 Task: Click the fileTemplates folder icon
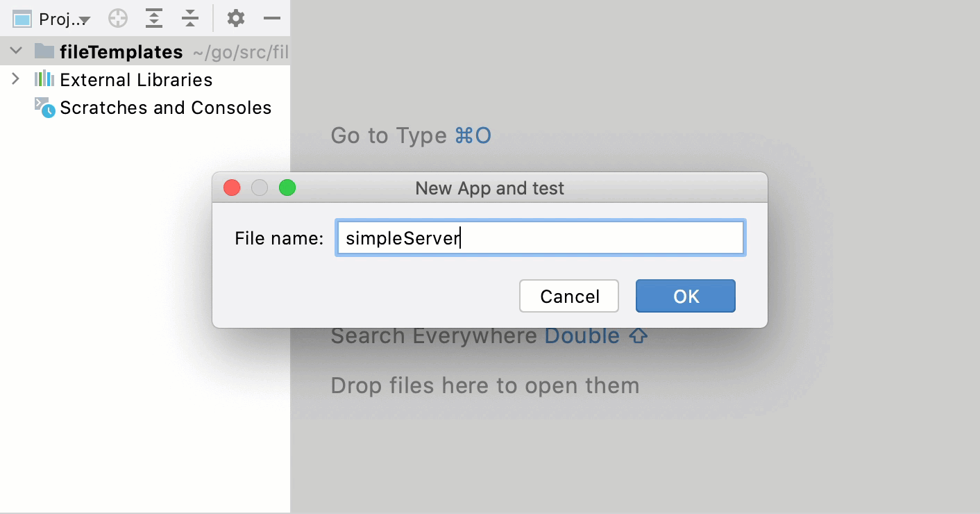(43, 51)
